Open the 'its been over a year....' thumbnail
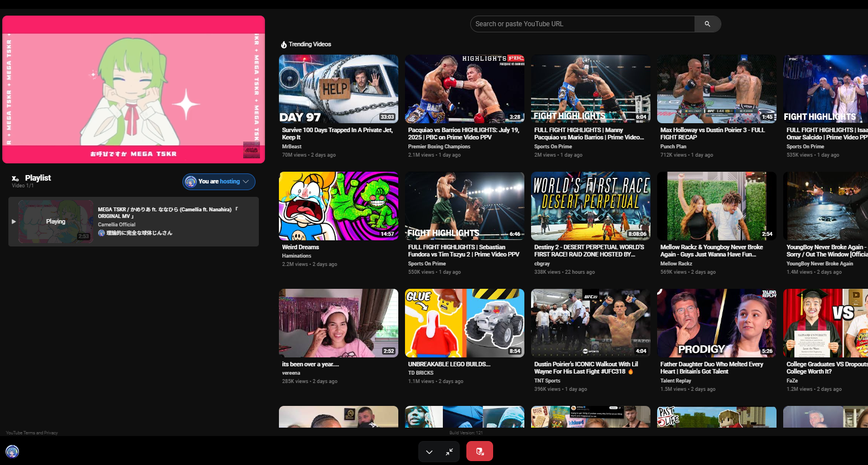 click(339, 323)
